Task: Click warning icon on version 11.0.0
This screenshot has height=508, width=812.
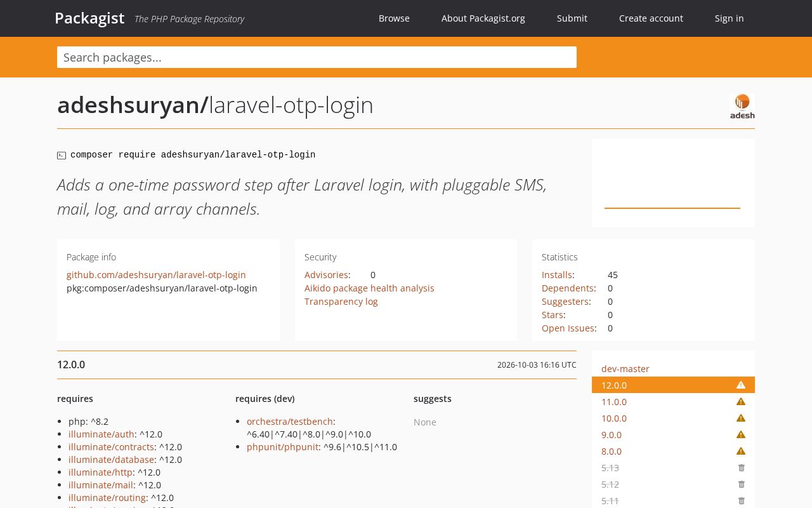Action: [741, 402]
